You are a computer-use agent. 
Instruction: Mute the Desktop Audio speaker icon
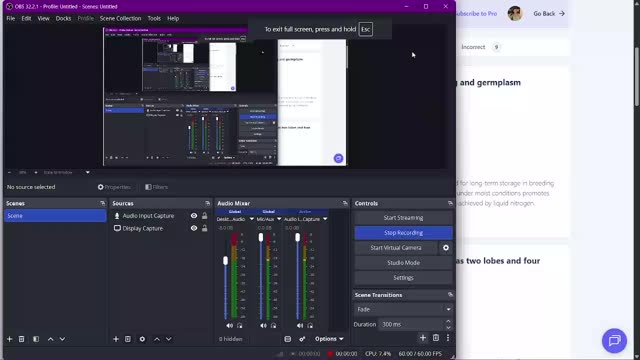229,326
